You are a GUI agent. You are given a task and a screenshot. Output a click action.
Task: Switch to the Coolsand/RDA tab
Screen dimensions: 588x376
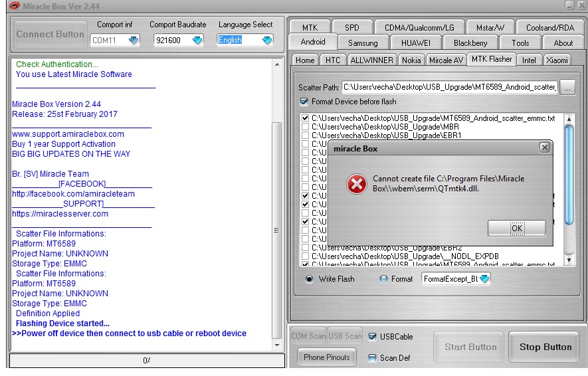coord(549,28)
